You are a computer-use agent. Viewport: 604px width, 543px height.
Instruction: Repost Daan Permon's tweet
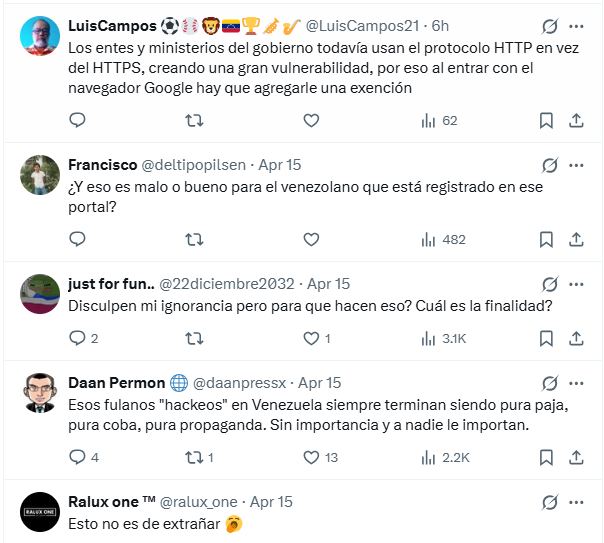(195, 457)
